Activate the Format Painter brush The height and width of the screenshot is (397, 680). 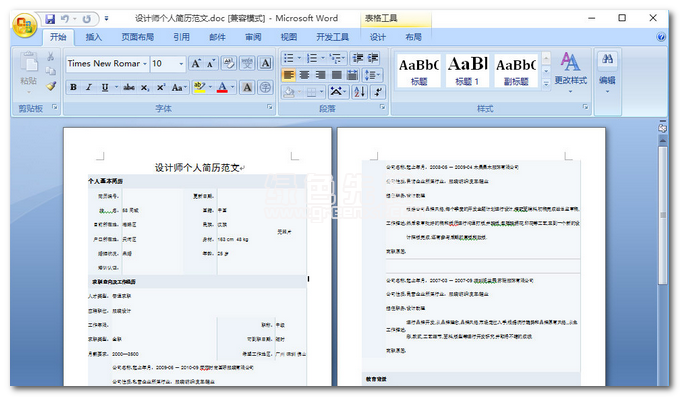tap(51, 86)
